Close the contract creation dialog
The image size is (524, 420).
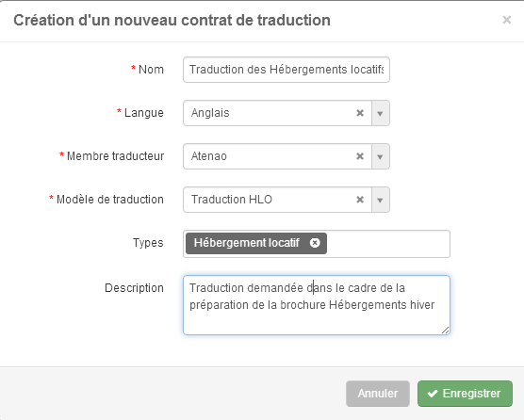pyautogui.click(x=507, y=20)
